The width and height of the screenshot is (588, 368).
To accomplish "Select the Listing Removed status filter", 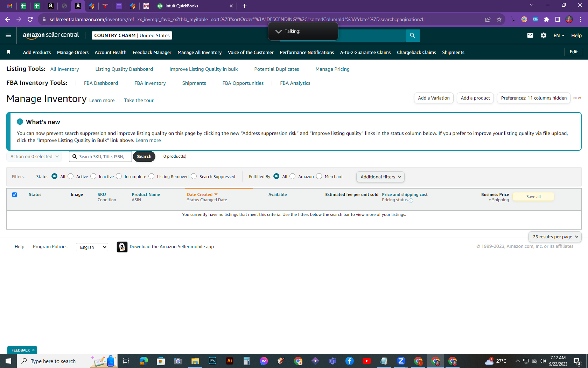I will tap(152, 176).
